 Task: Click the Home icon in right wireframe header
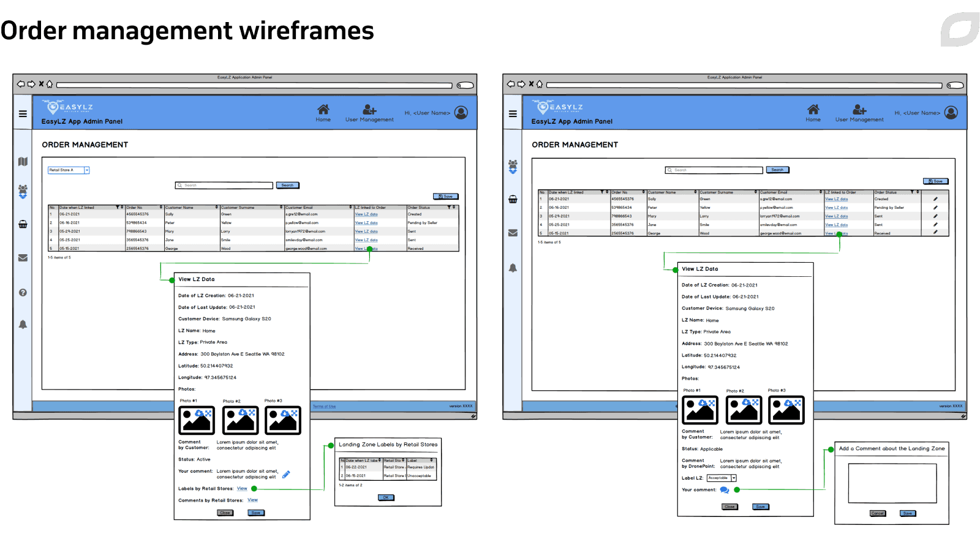click(813, 110)
